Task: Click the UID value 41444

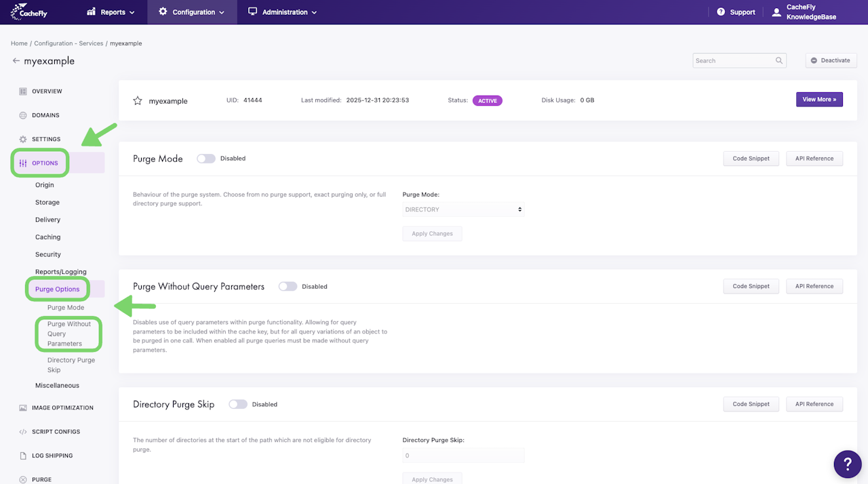Action: 253,100
